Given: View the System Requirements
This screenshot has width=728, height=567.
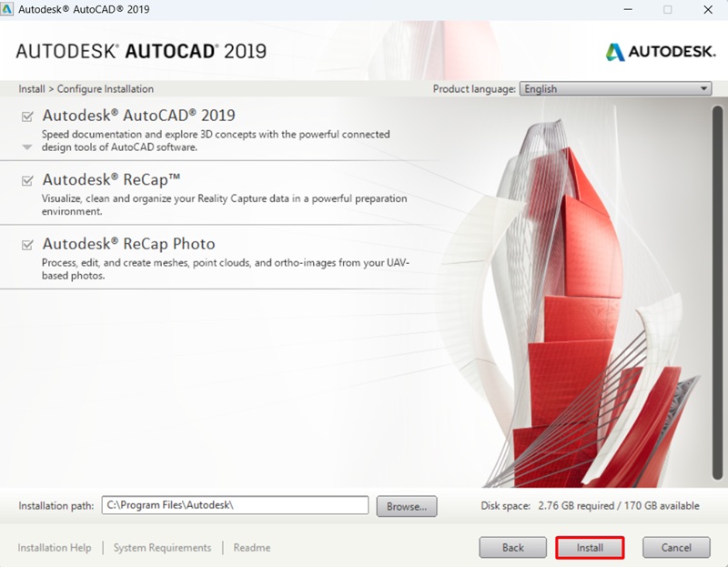Looking at the screenshot, I should click(x=161, y=549).
